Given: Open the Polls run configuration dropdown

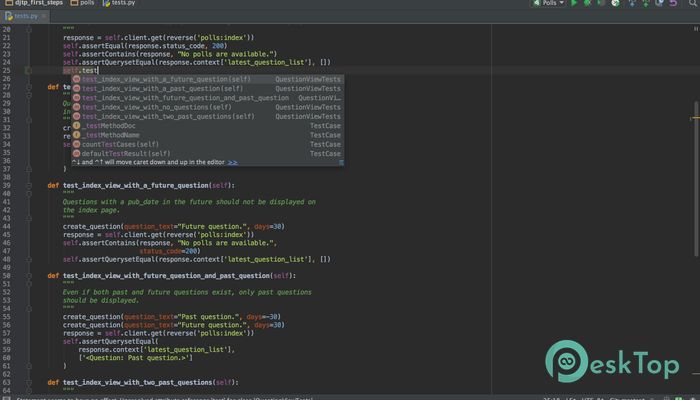Looking at the screenshot, I should click(x=550, y=3).
